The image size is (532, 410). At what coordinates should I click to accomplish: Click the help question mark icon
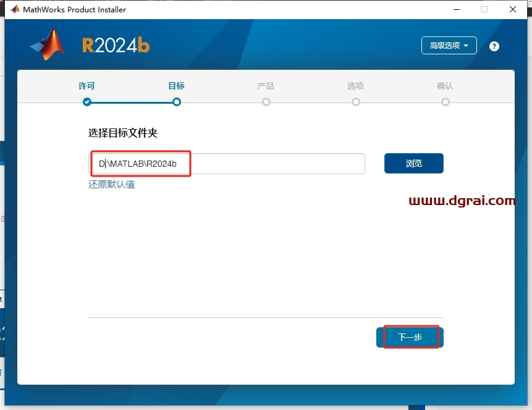tap(494, 45)
